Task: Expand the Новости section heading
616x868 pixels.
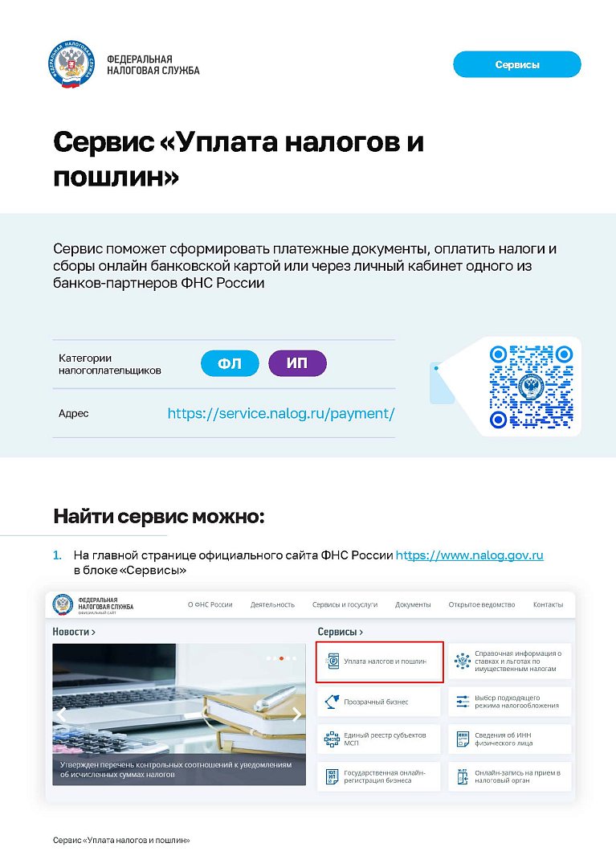Action: point(74,632)
